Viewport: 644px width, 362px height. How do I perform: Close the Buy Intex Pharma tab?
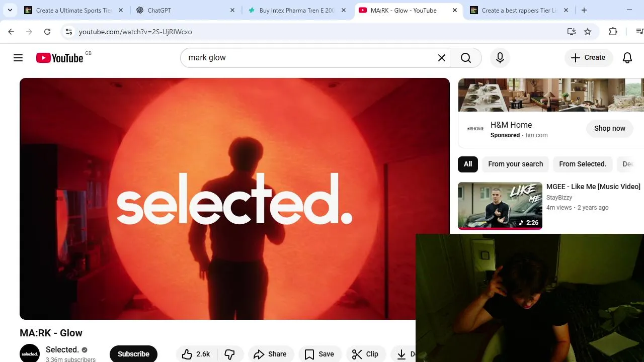(x=344, y=10)
